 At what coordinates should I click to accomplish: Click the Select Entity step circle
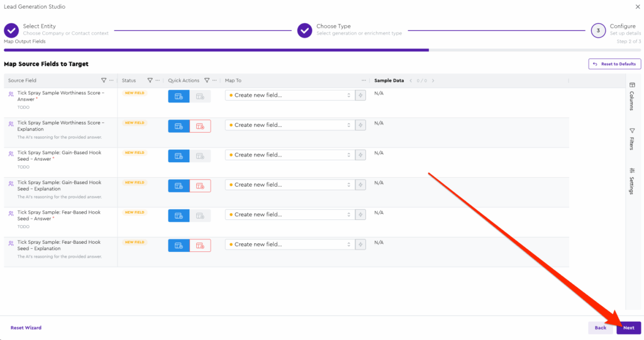point(11,30)
